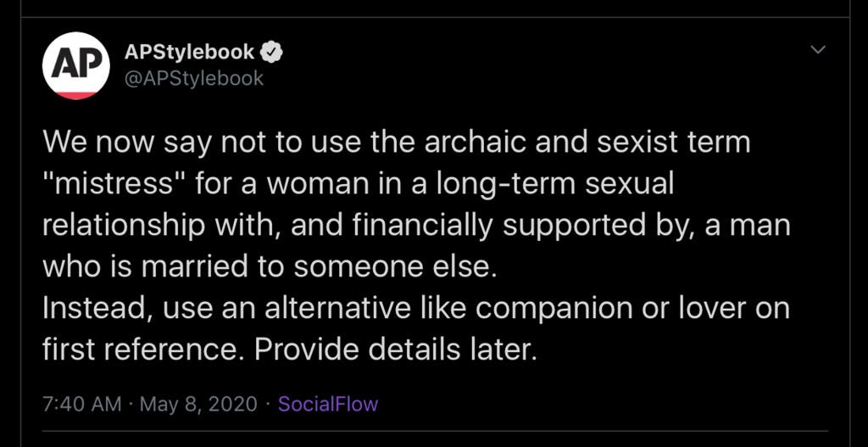Viewport: 868px width, 447px height.
Task: Click the 7:40 AM timestamp
Action: click(x=82, y=404)
